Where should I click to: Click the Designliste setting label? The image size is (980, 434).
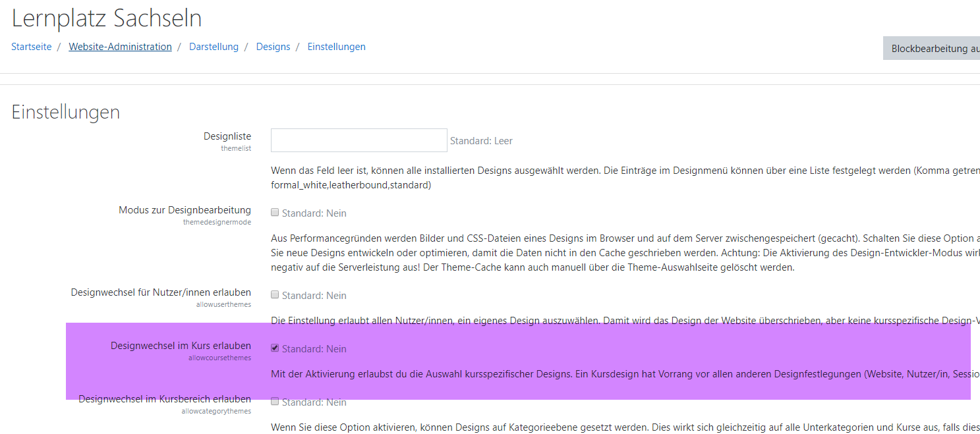pyautogui.click(x=227, y=136)
